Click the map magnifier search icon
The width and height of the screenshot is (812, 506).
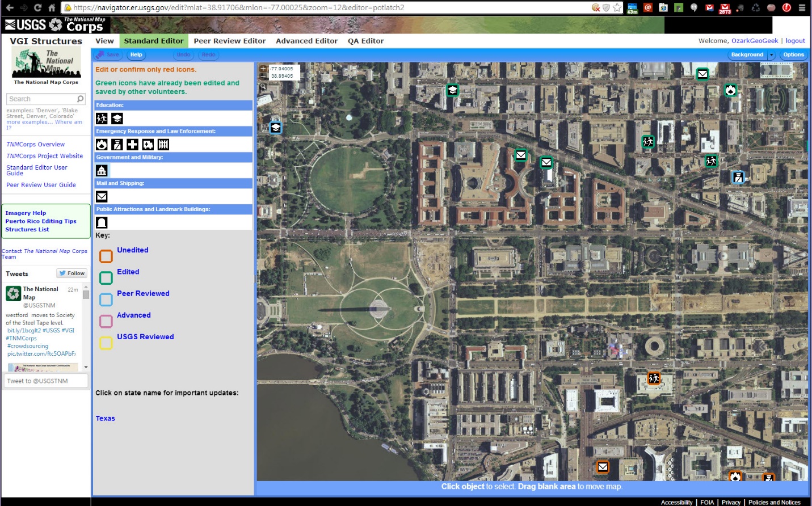[x=263, y=87]
